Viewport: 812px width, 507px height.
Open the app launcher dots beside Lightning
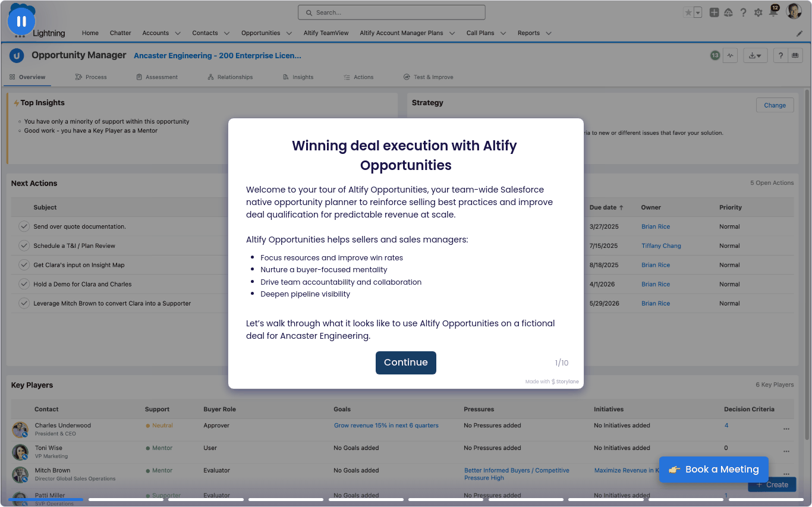click(x=20, y=36)
